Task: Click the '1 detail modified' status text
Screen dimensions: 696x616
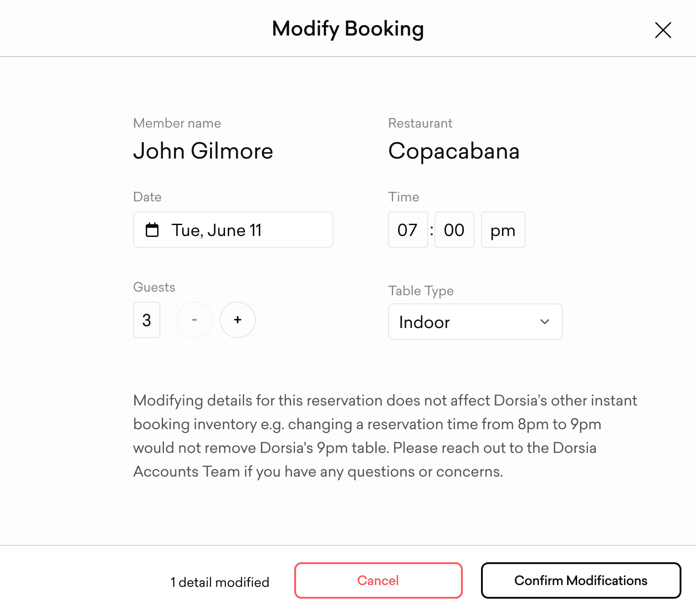Action: pyautogui.click(x=220, y=582)
